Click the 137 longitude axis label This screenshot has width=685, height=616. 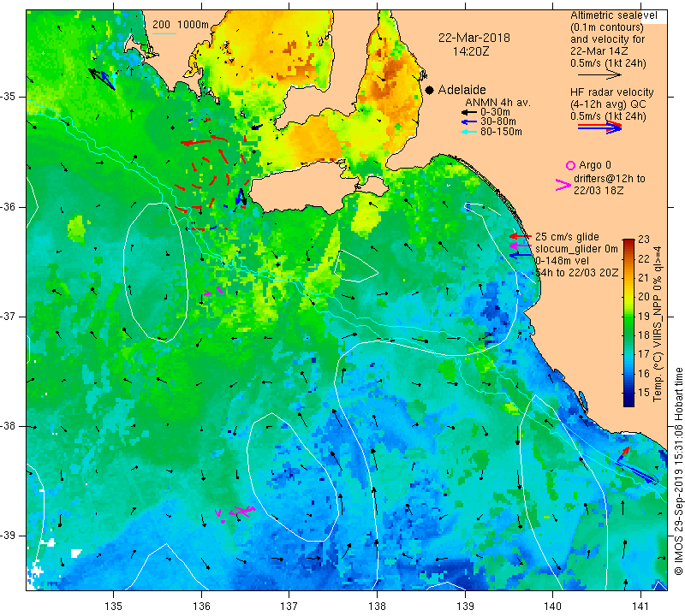click(x=289, y=606)
